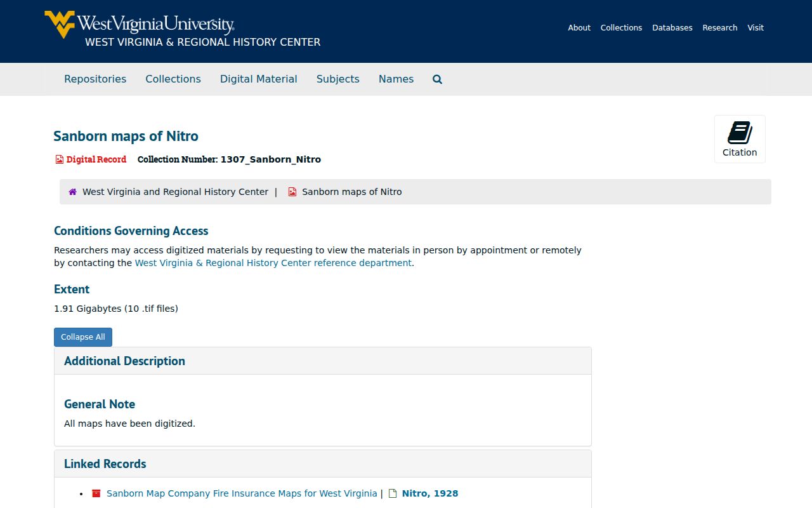812x508 pixels.
Task: Click the home icon in breadcrumb
Action: (73, 192)
